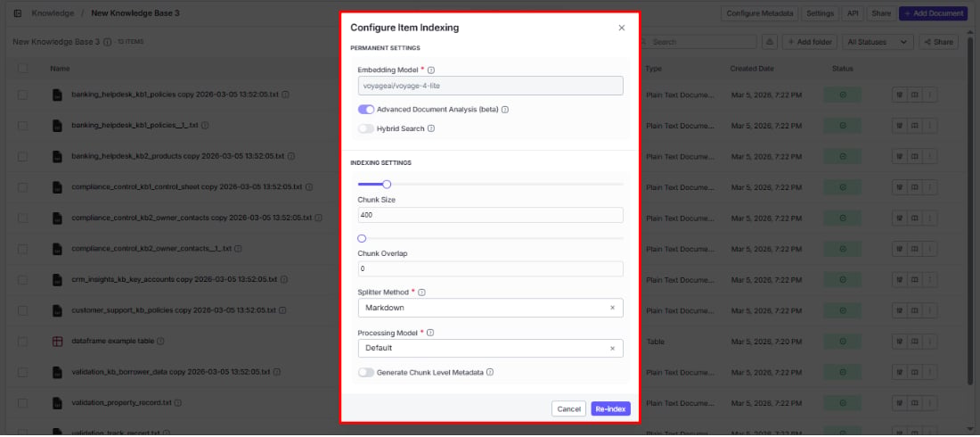Click the Add folder button
This screenshot has height=437, width=980.
click(x=809, y=42)
